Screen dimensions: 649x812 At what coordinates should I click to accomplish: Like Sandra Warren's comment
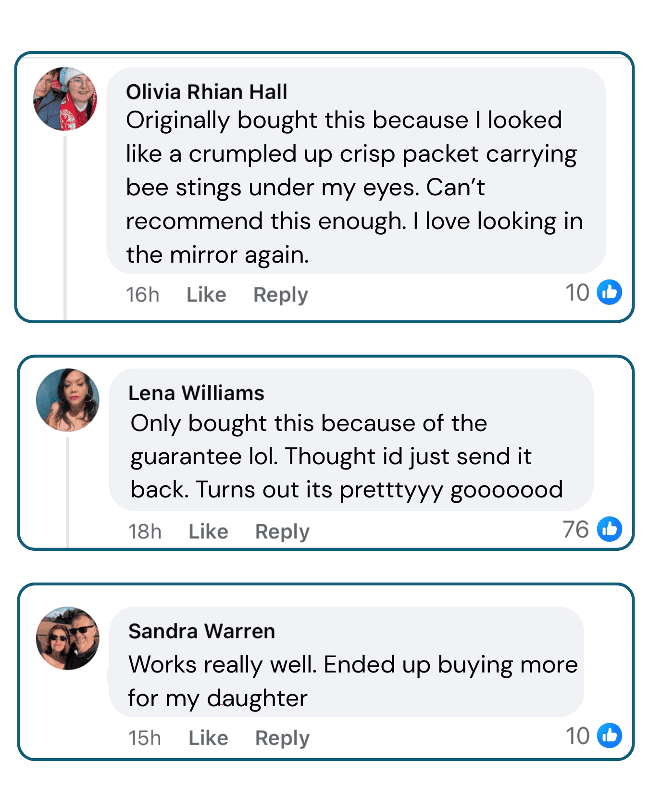[x=208, y=738]
